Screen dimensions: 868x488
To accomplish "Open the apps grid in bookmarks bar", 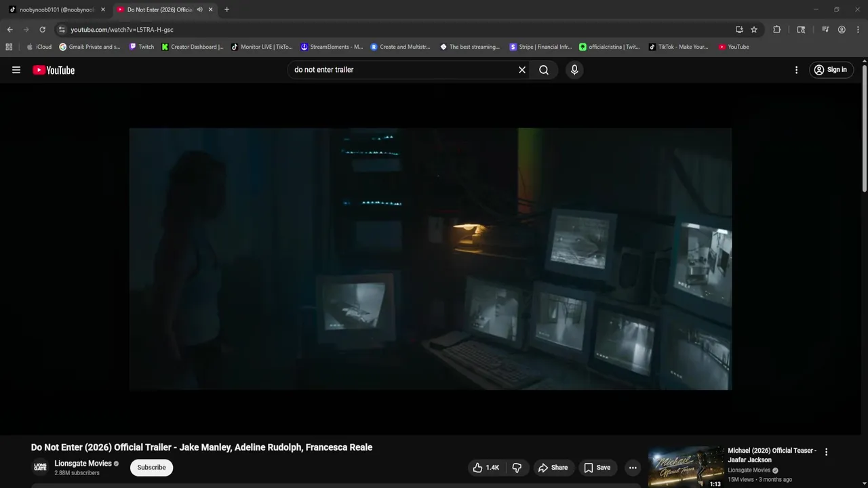I will coord(9,47).
